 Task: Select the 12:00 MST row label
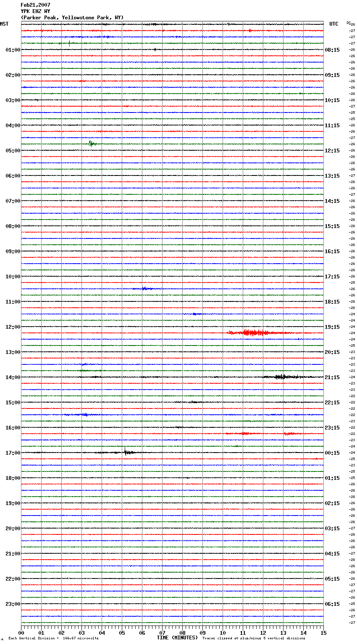[x=13, y=327]
